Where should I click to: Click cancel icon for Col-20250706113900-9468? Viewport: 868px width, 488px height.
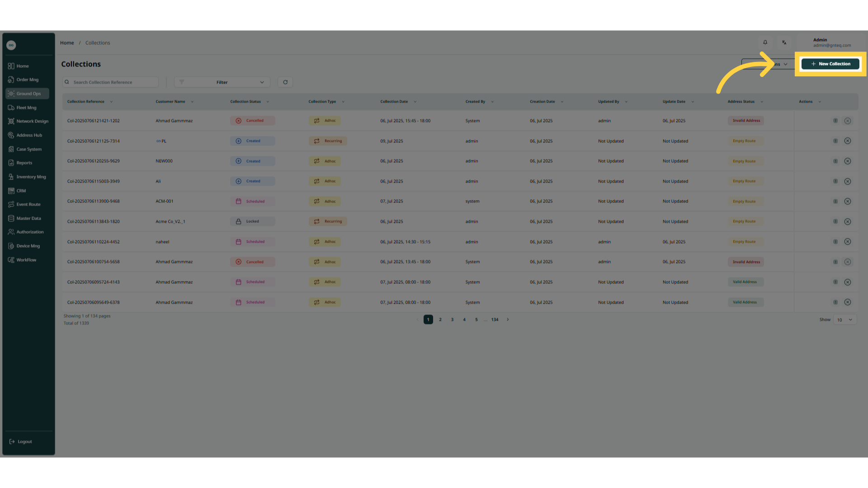[x=848, y=201]
